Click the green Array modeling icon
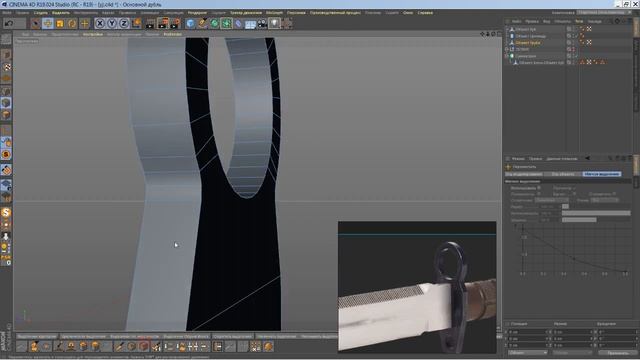 (x=227, y=23)
